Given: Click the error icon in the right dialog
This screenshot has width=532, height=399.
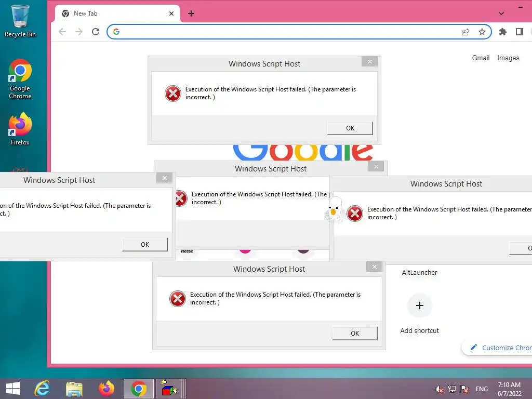Looking at the screenshot, I should pos(355,214).
